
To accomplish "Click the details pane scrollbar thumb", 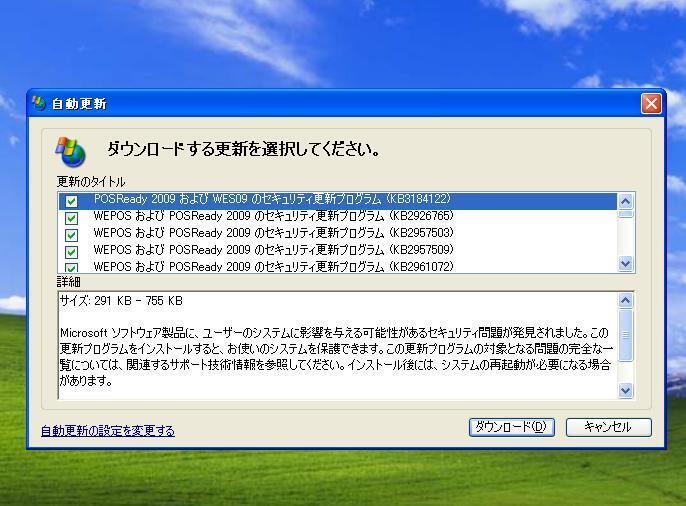I will pos(626,335).
